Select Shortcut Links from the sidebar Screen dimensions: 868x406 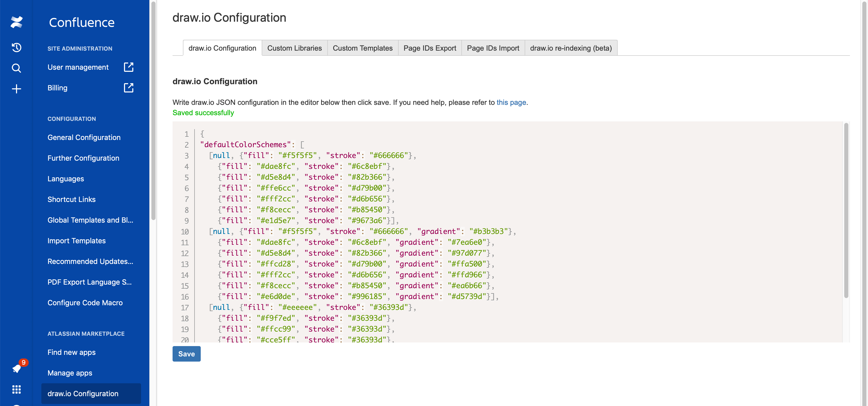pos(72,199)
